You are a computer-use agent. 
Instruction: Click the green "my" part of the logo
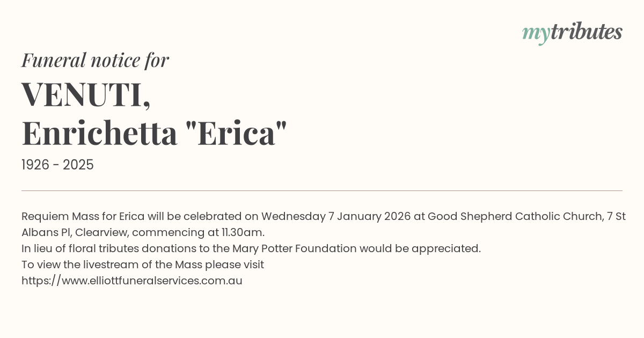coord(535,33)
